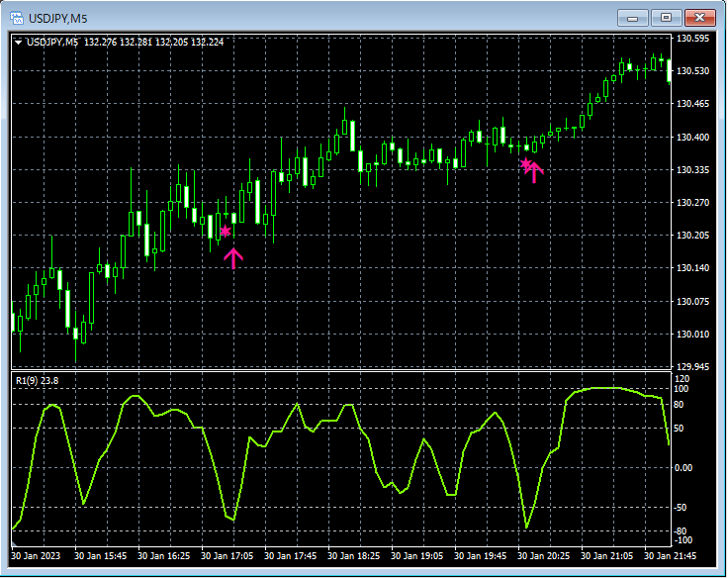This screenshot has width=728, height=578.
Task: Click the -100 level on indicator scale
Action: [682, 540]
